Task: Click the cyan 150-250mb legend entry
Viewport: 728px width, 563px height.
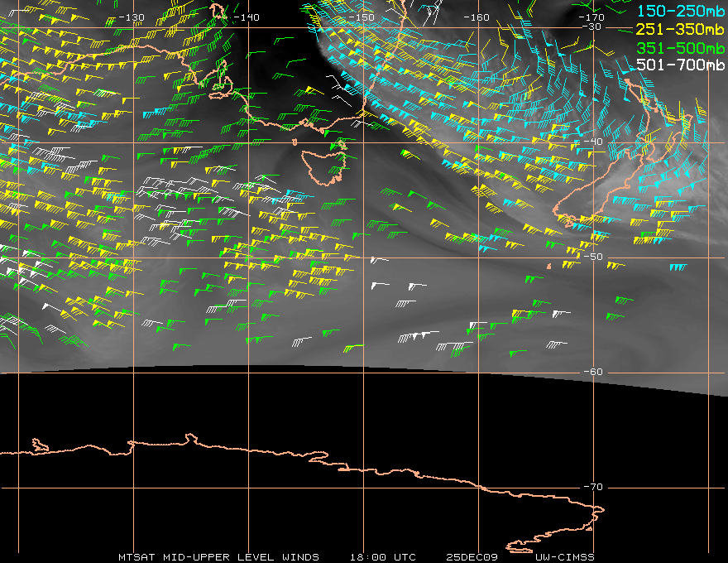Action: pyautogui.click(x=680, y=11)
